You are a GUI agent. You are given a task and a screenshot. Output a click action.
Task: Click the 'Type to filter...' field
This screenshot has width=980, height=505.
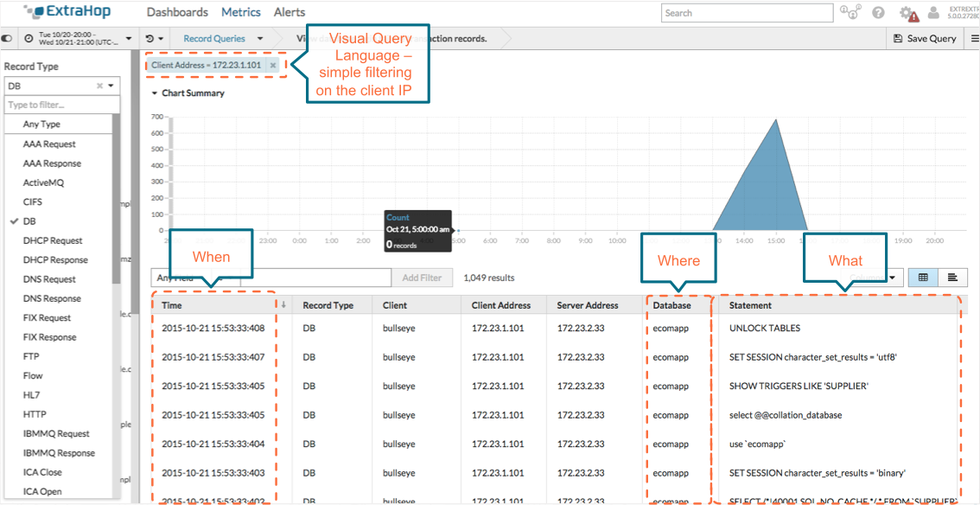pyautogui.click(x=62, y=105)
